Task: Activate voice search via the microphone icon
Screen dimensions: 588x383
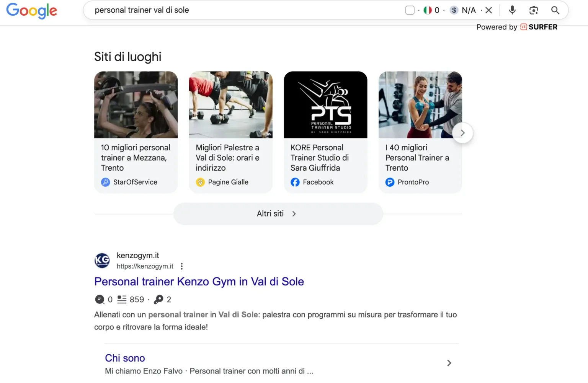Action: pos(512,10)
